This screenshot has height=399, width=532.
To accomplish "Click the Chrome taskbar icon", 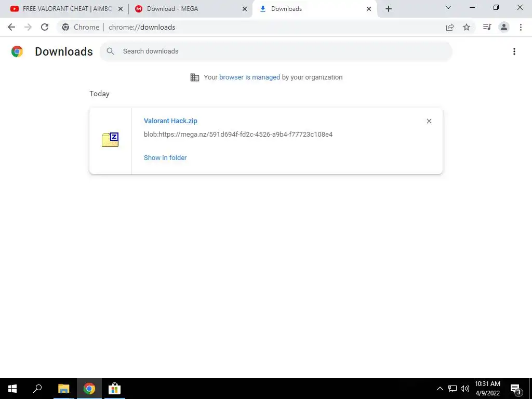I will tap(89, 389).
